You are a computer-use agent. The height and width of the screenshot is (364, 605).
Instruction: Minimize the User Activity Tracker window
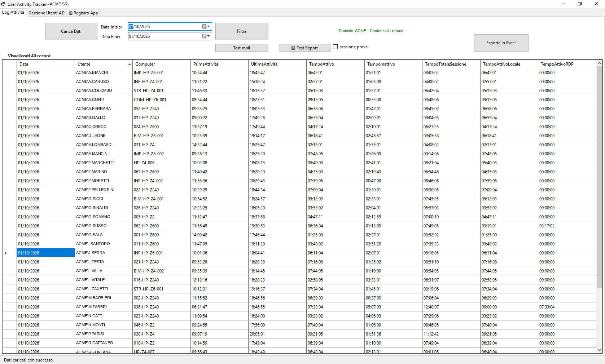pos(564,4)
